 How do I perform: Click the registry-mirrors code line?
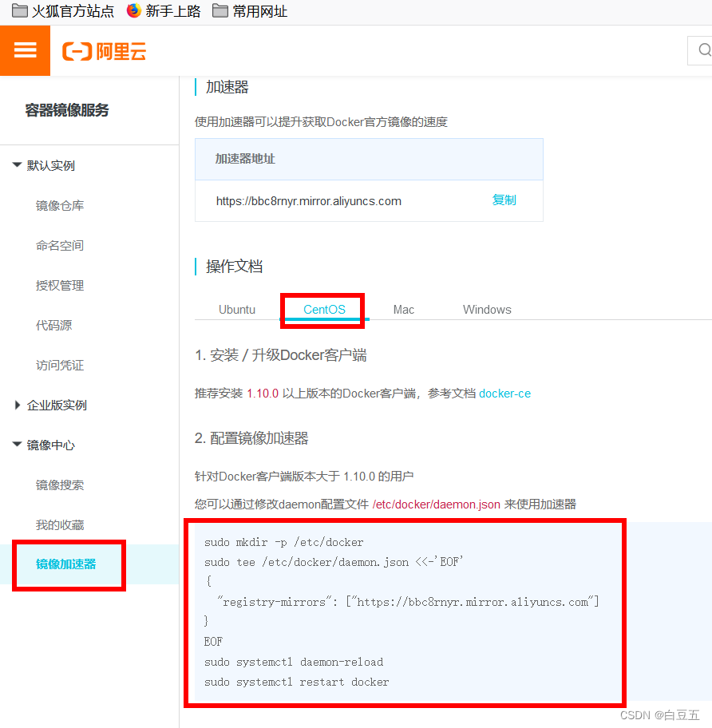pos(408,602)
